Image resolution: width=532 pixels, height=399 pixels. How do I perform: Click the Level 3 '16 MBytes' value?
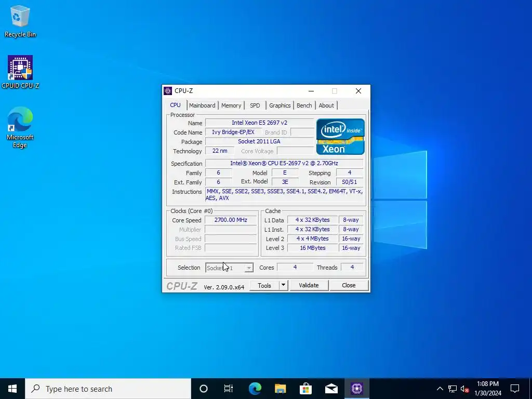tap(312, 248)
